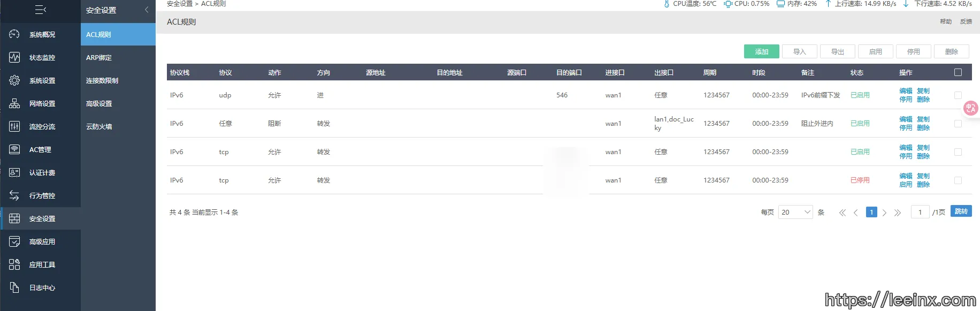The height and width of the screenshot is (311, 980).
Task: Go to the next page arrow
Action: tap(884, 213)
